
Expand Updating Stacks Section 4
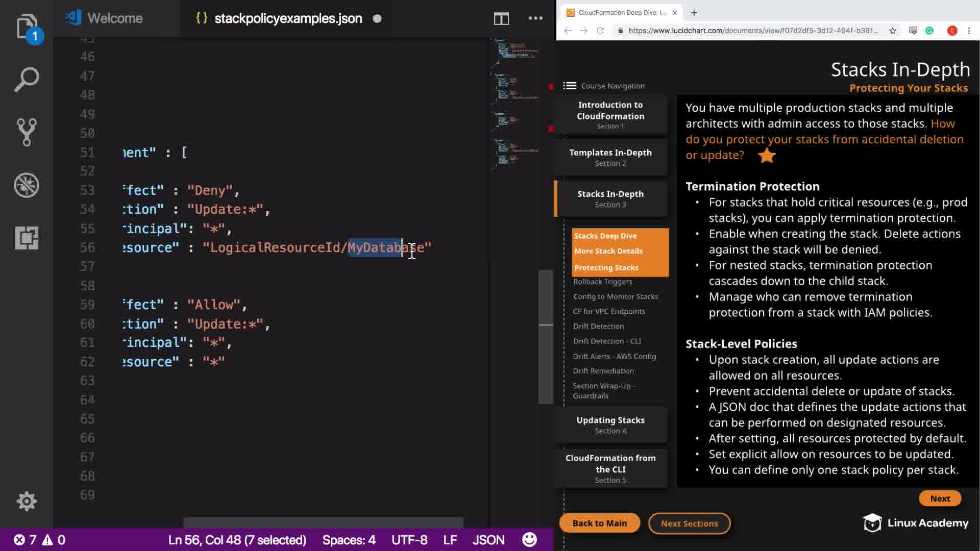(x=610, y=424)
